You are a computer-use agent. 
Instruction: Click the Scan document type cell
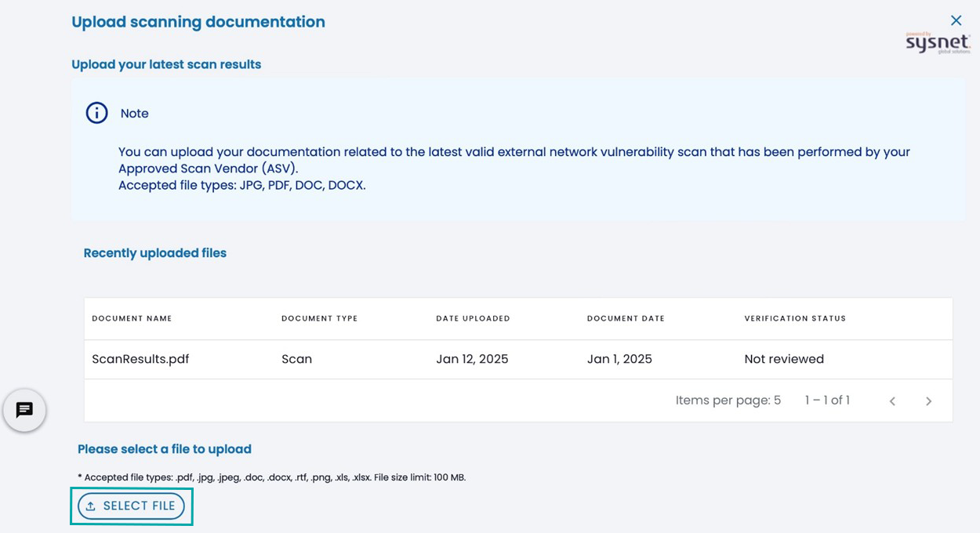pos(296,359)
